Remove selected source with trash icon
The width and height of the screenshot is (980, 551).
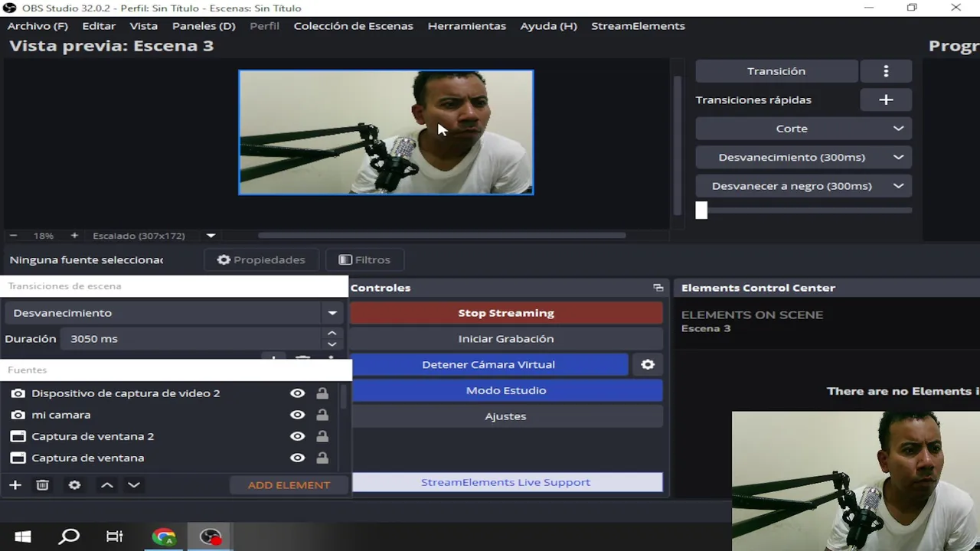43,485
